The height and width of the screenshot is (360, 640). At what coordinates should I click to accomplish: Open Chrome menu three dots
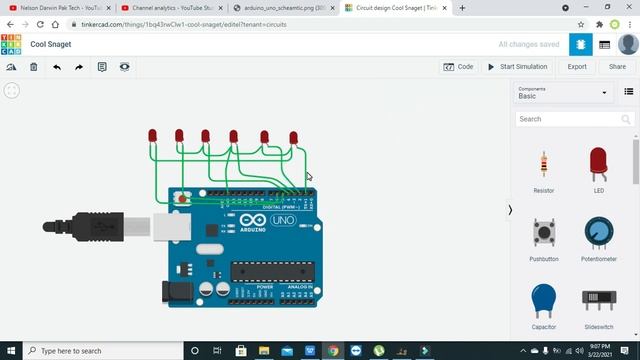point(630,24)
